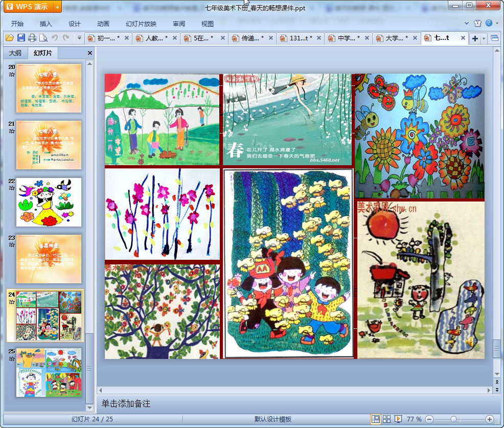Click the notes field 单击添加备注
The height and width of the screenshot is (428, 504).
pyautogui.click(x=294, y=403)
